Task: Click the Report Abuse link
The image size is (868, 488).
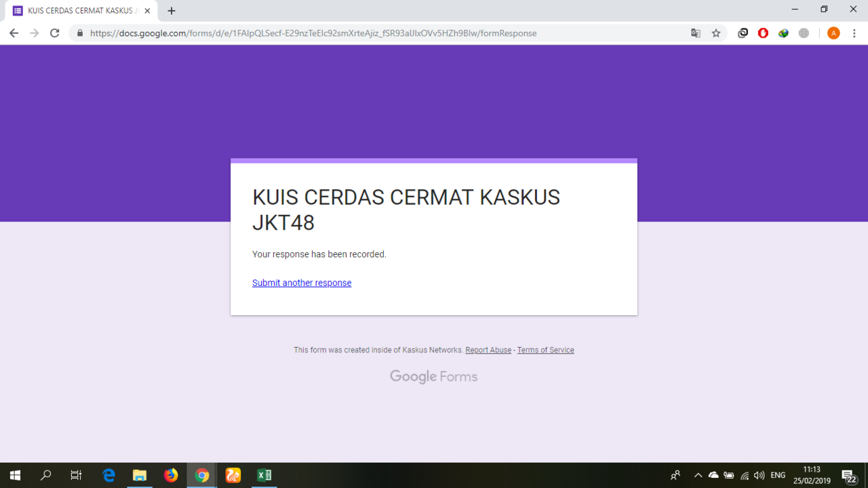Action: 488,350
